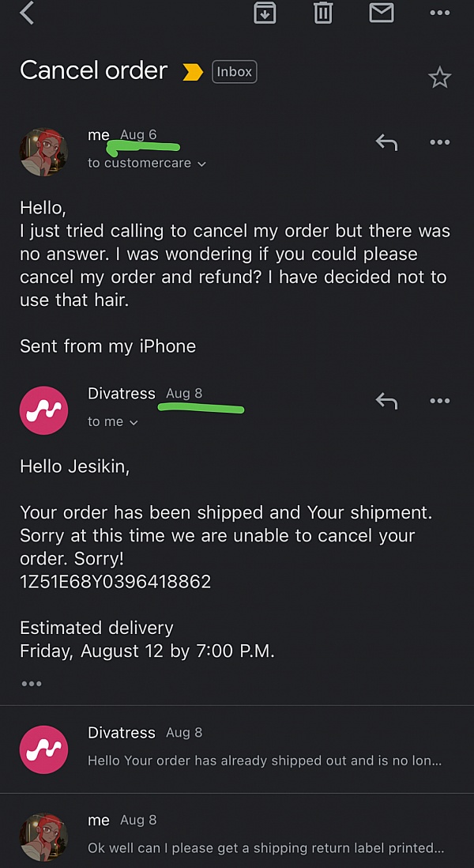474x868 pixels.
Task: Tap my profile avatar on first message
Action: pos(44,151)
